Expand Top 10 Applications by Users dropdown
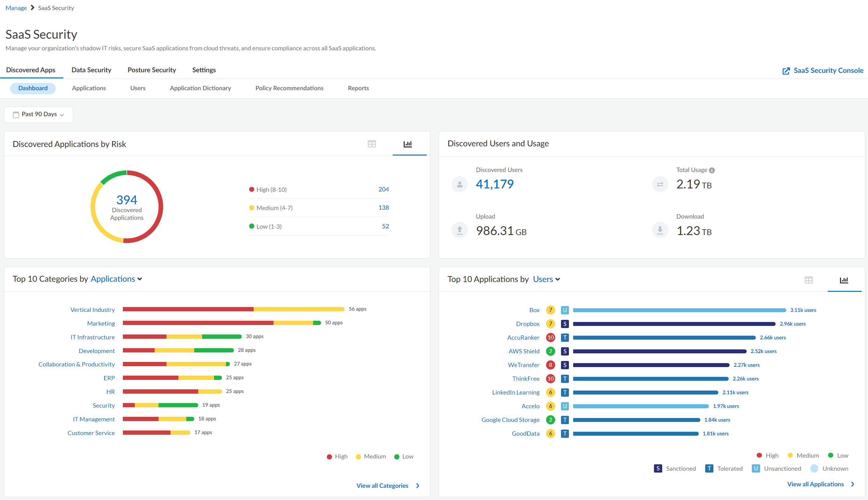Screen dimensions: 868x500 pyautogui.click(x=546, y=279)
